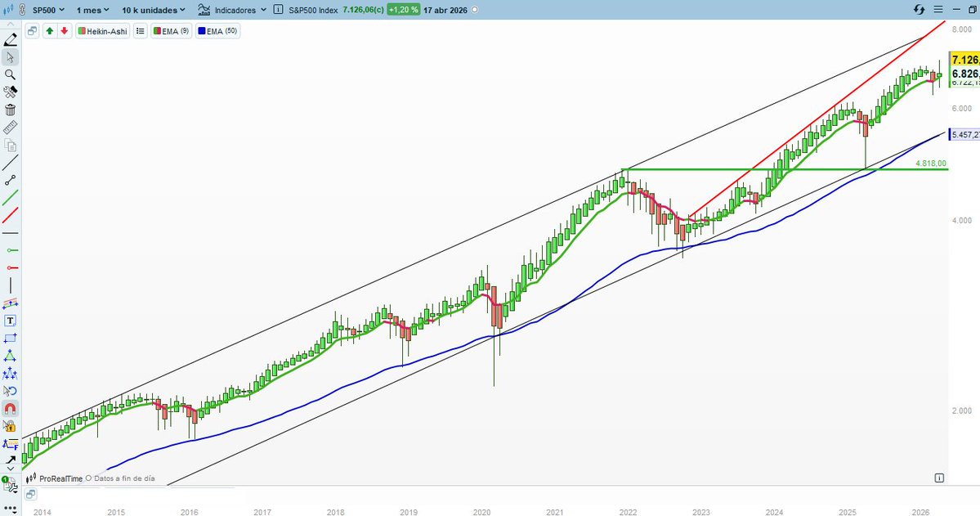Click the red down arrow button
This screenshot has height=516, width=980.
tap(65, 30)
